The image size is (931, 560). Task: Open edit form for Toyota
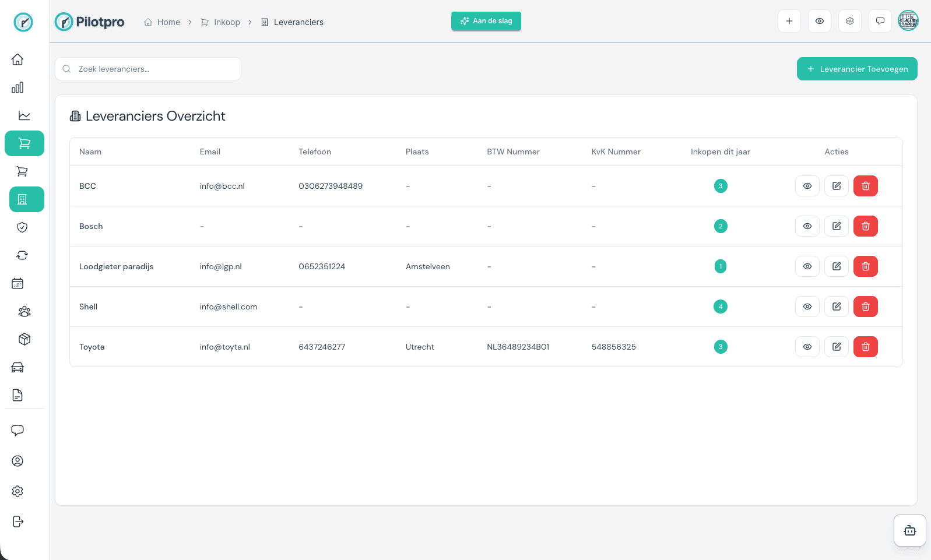(x=836, y=347)
